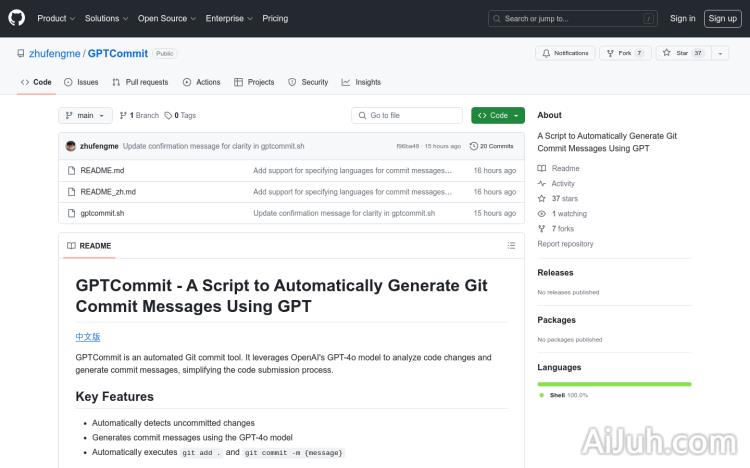The width and height of the screenshot is (750, 468).
Task: Open zhufengme user profile link
Action: (55, 54)
